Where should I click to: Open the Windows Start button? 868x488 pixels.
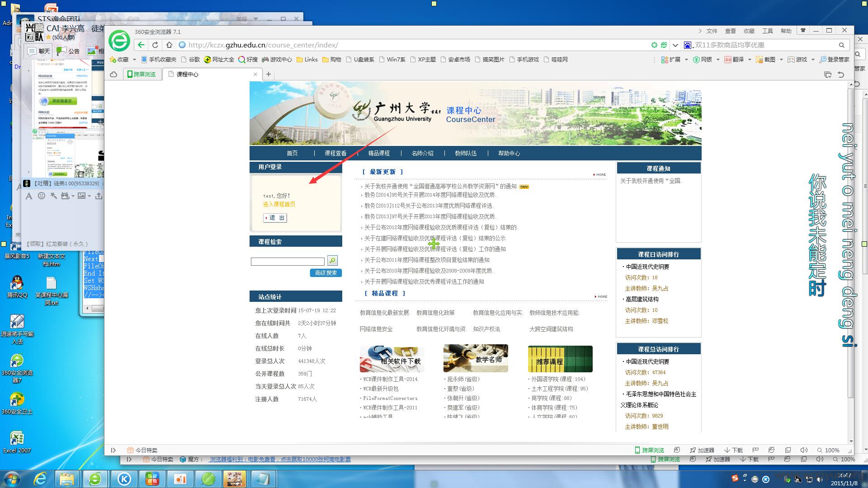point(12,479)
